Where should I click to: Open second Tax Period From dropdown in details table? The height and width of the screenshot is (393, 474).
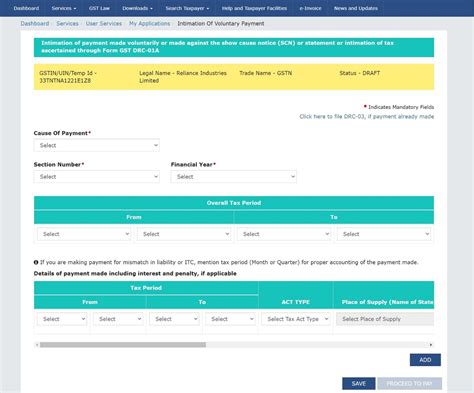click(118, 319)
